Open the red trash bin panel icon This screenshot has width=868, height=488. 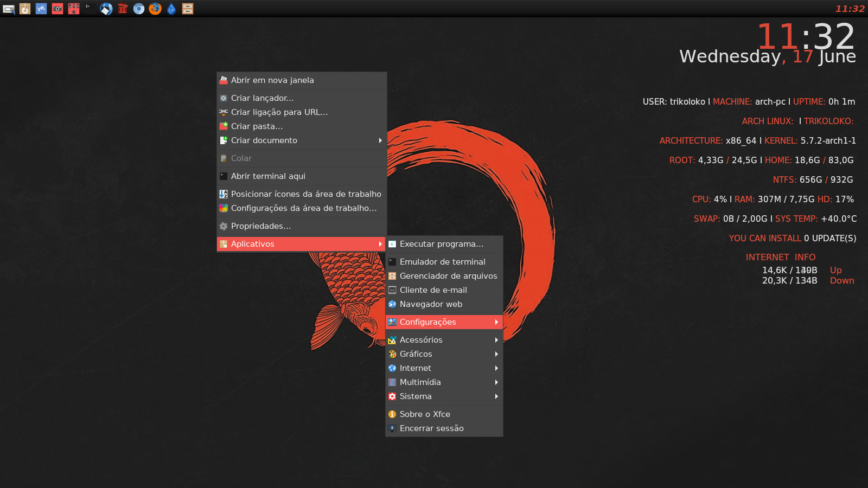pos(123,9)
